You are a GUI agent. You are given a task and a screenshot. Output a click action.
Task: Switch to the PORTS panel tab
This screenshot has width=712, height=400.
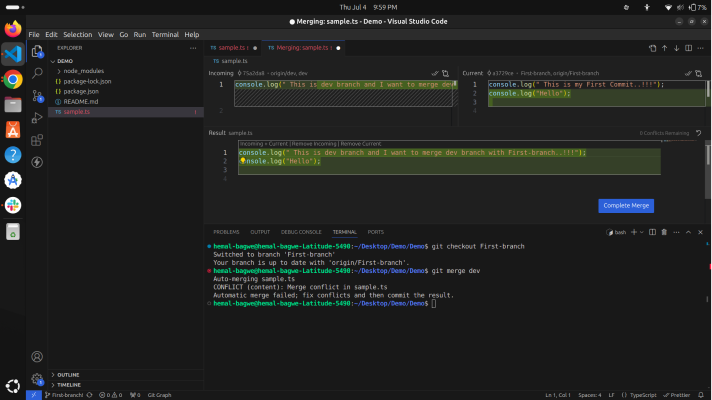(376, 232)
